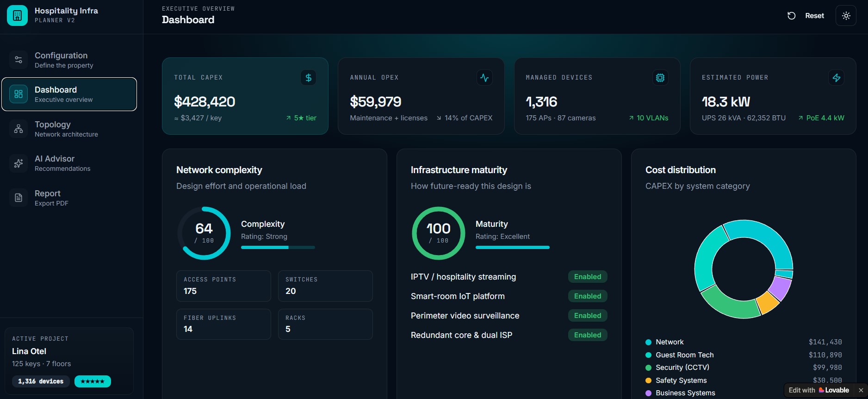Click the Hospitality Infra building logo icon
Viewport: 868px width, 399px height.
click(17, 16)
